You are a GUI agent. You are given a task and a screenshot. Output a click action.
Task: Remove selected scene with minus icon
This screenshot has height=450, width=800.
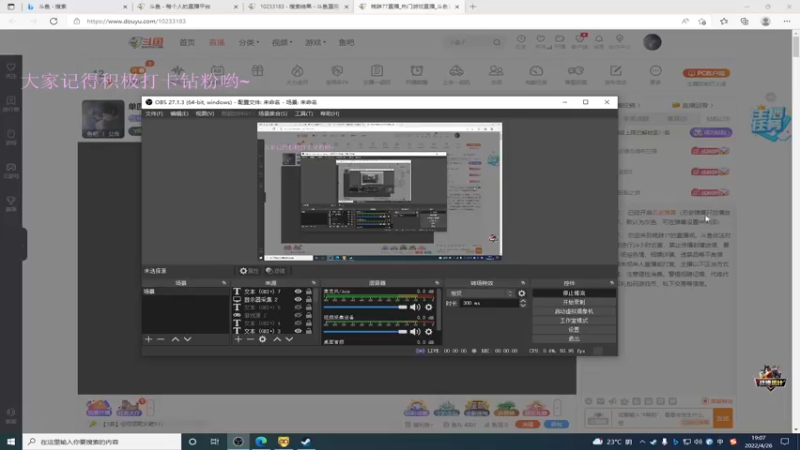click(x=161, y=339)
